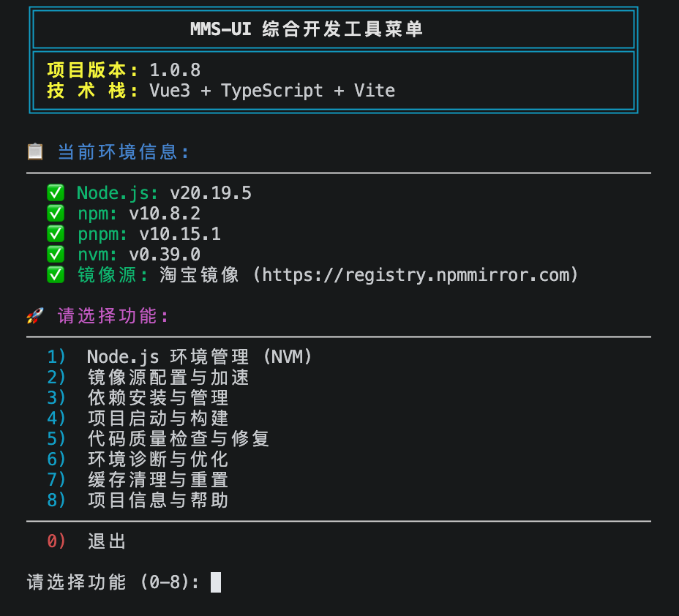Click the clipboard icon beside 当前环境信息
The height and width of the screenshot is (616, 679).
[x=35, y=152]
